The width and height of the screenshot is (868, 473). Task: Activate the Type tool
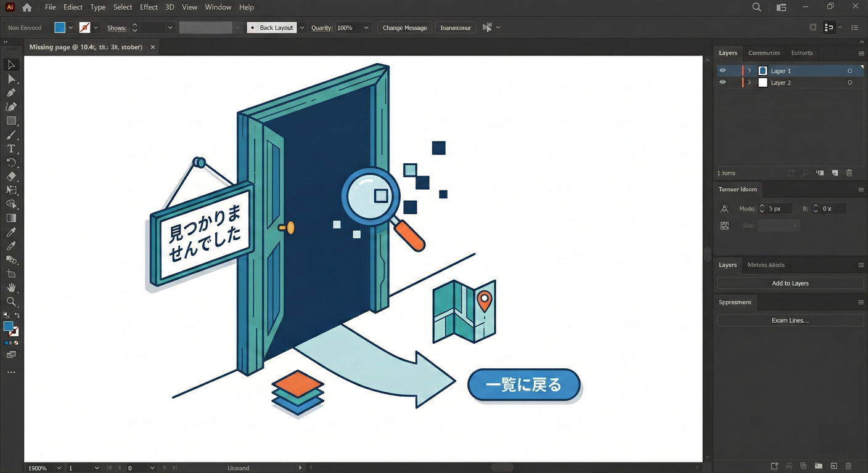pyautogui.click(x=11, y=148)
